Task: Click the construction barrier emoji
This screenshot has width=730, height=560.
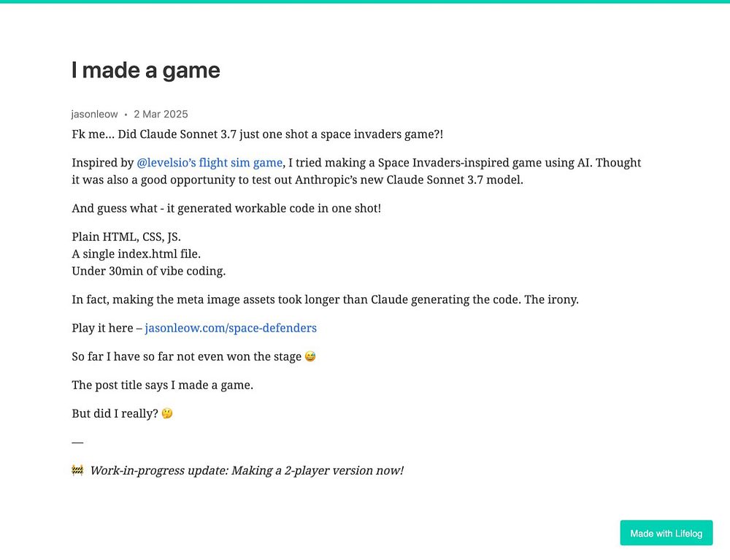Action: click(x=78, y=470)
